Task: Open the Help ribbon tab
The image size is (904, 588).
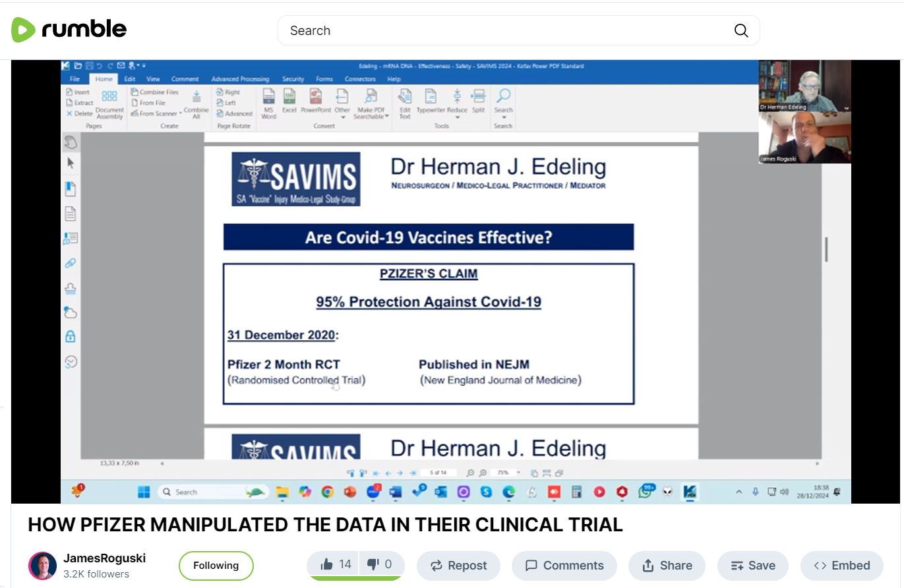Action: (x=394, y=79)
